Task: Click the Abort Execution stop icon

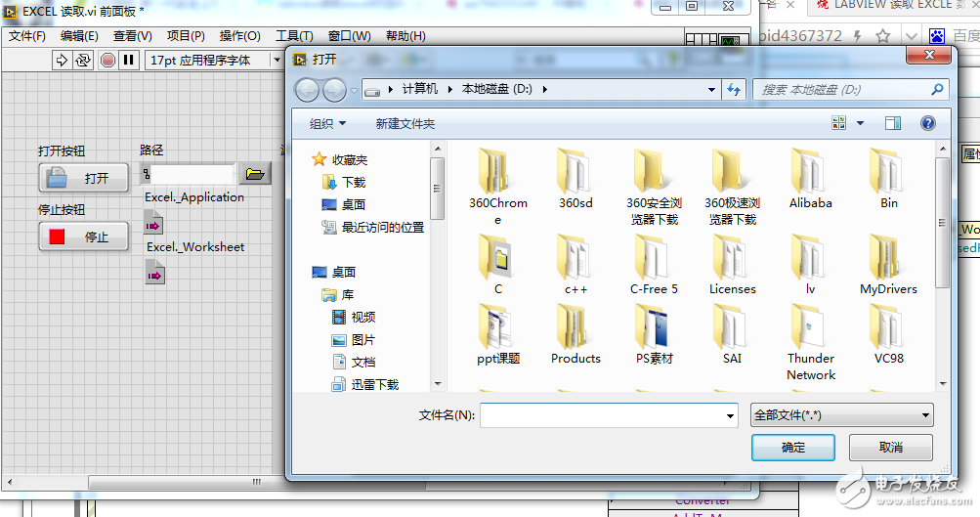Action: tap(107, 60)
